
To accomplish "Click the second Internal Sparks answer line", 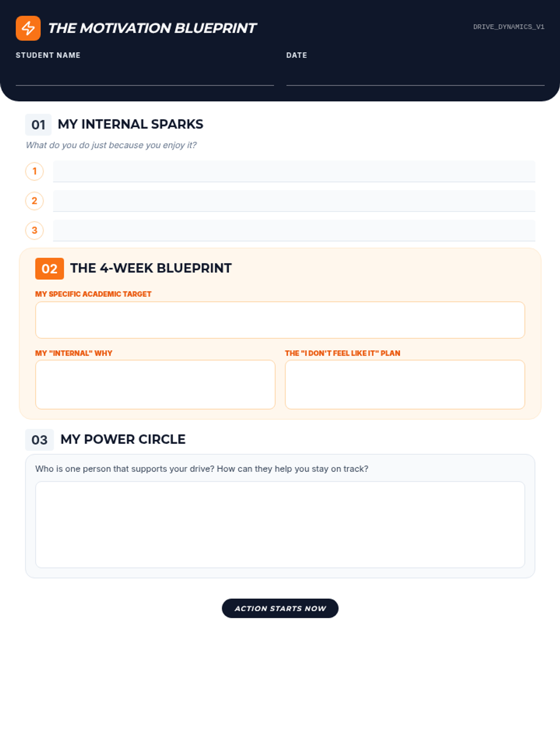I will [294, 201].
